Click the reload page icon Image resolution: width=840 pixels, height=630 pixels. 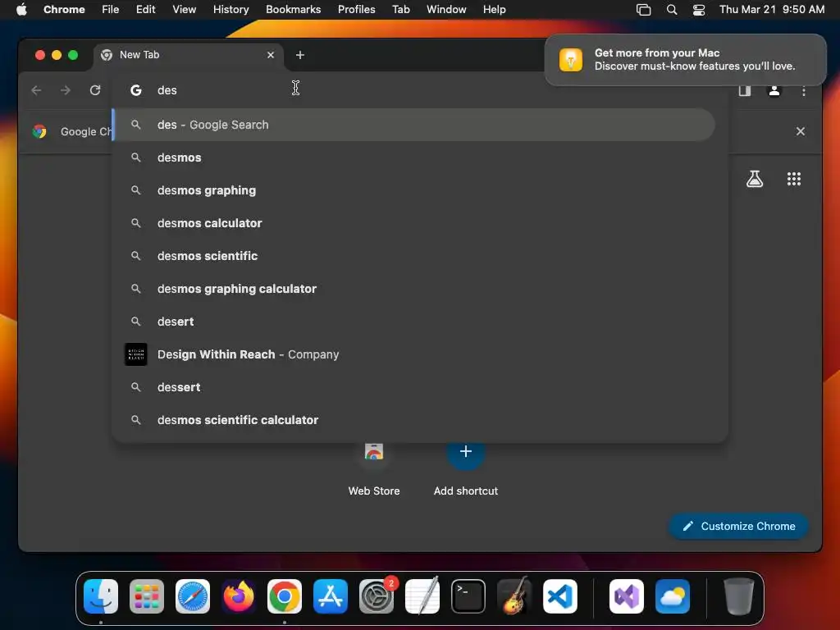(x=95, y=90)
